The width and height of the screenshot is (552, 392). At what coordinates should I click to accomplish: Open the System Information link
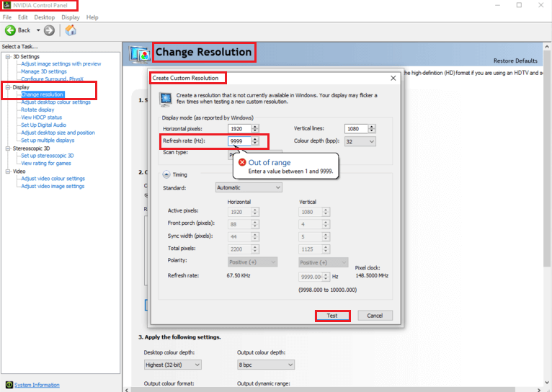coord(37,385)
